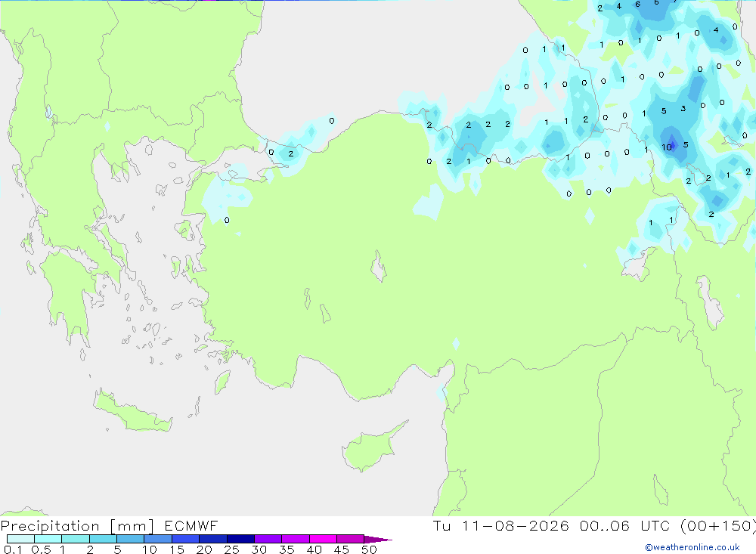This screenshot has width=756, height=554.
Task: Pick the 2–5 mm legend color swatch
Action: click(103, 539)
